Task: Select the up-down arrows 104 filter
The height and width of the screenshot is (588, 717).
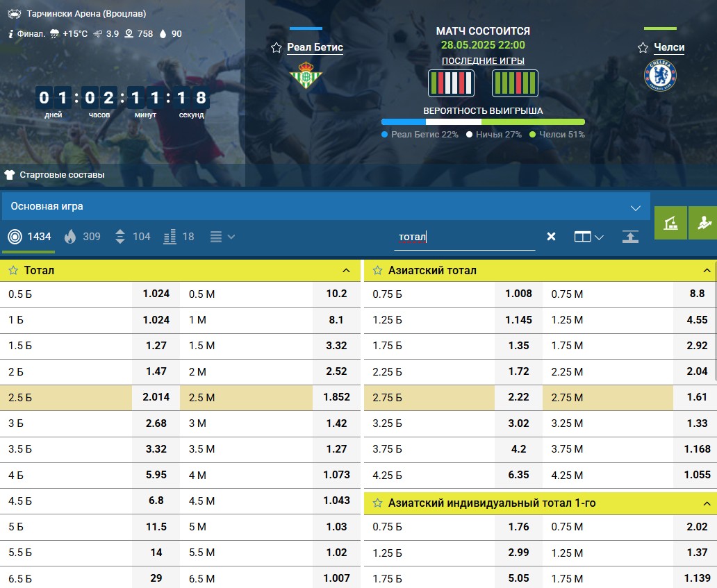Action: click(133, 237)
